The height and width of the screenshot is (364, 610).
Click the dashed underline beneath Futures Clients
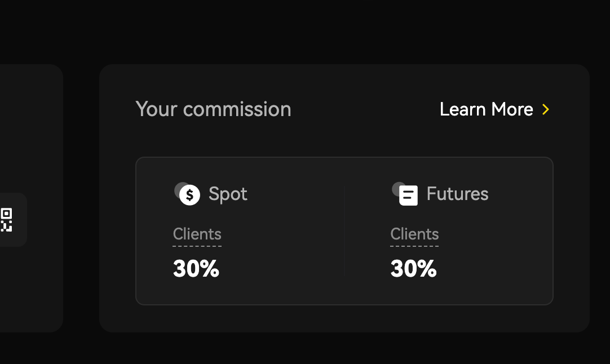tap(414, 246)
